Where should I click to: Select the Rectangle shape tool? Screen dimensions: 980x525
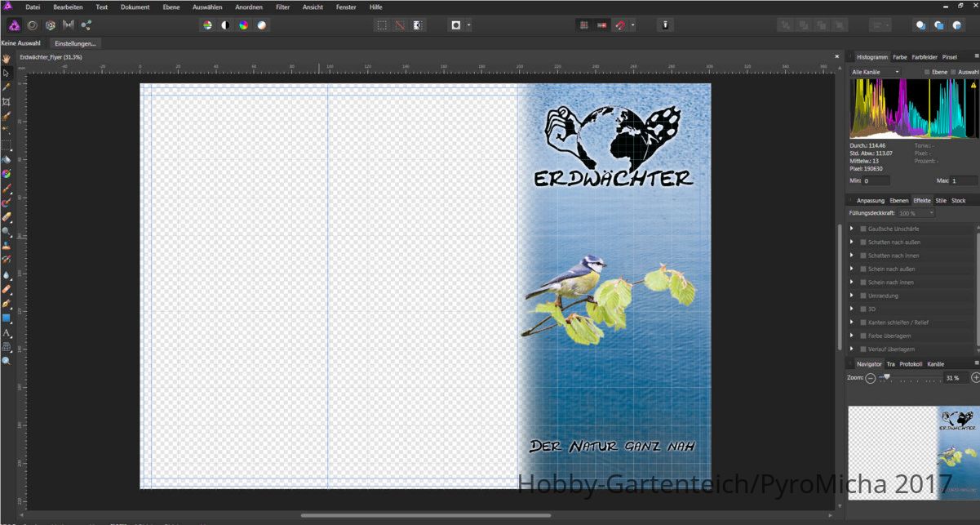pos(7,318)
